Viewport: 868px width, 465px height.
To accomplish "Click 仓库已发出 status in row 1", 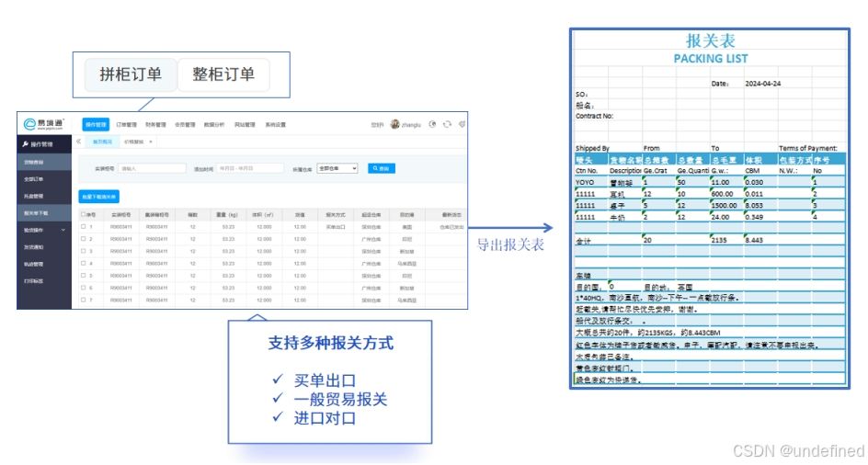I will (451, 226).
